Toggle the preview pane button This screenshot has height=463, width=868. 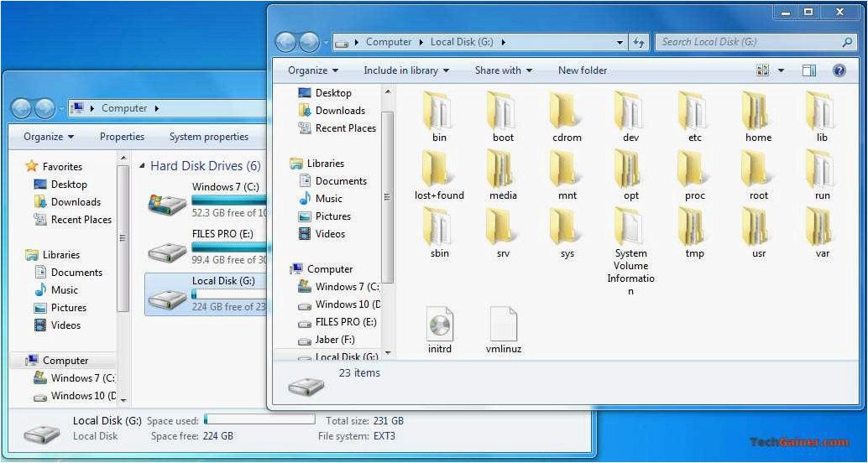[x=808, y=70]
